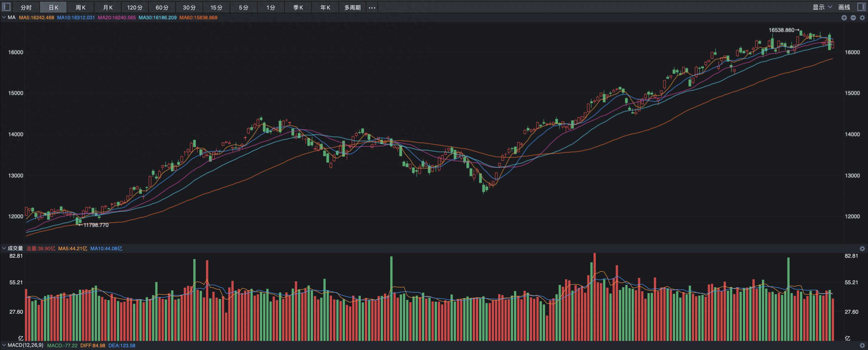Screen dimensions: 868x350
Task: Toggle the right sidebar panel icon
Action: pyautogui.click(x=861, y=7)
